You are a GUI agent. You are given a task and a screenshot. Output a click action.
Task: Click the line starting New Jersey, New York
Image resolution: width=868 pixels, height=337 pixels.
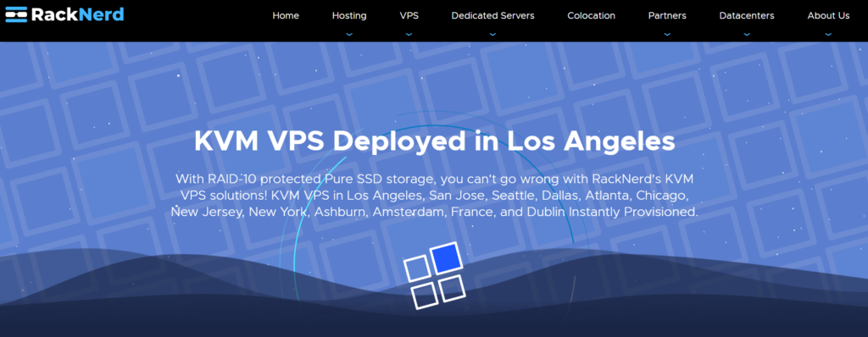pos(435,212)
